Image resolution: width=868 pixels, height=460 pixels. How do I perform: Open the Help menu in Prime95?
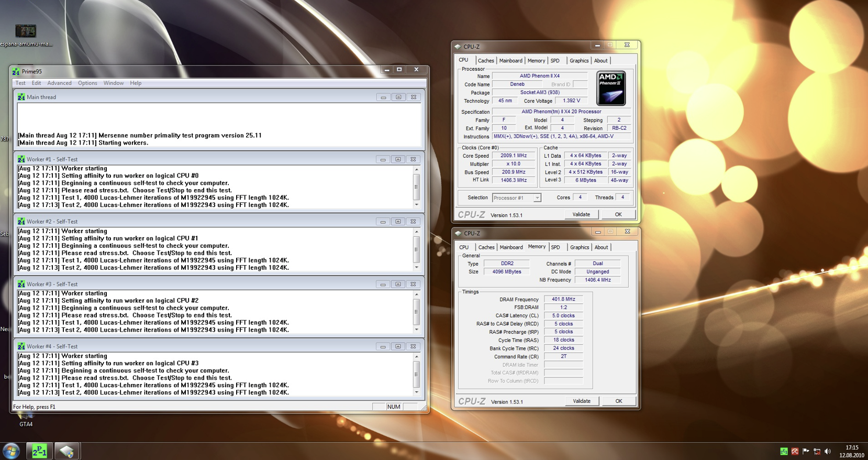[136, 83]
